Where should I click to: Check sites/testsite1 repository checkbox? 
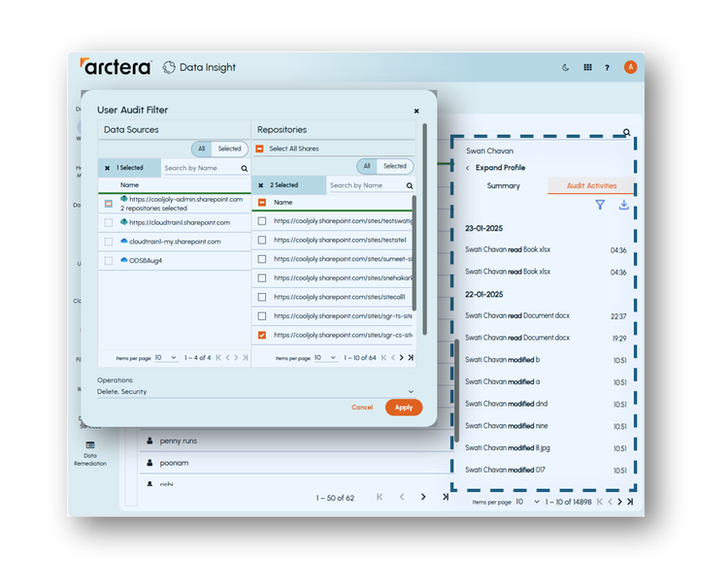pos(262,240)
